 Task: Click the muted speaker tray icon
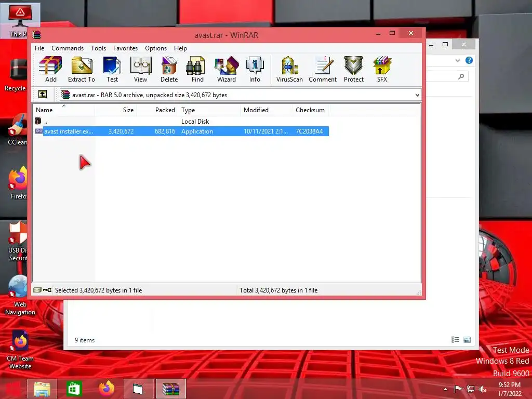pos(483,389)
